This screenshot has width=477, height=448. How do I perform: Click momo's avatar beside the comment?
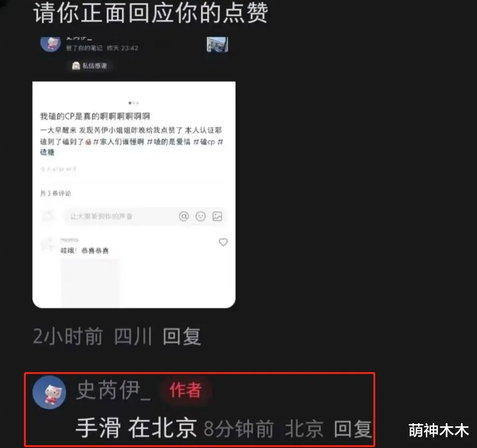click(48, 245)
